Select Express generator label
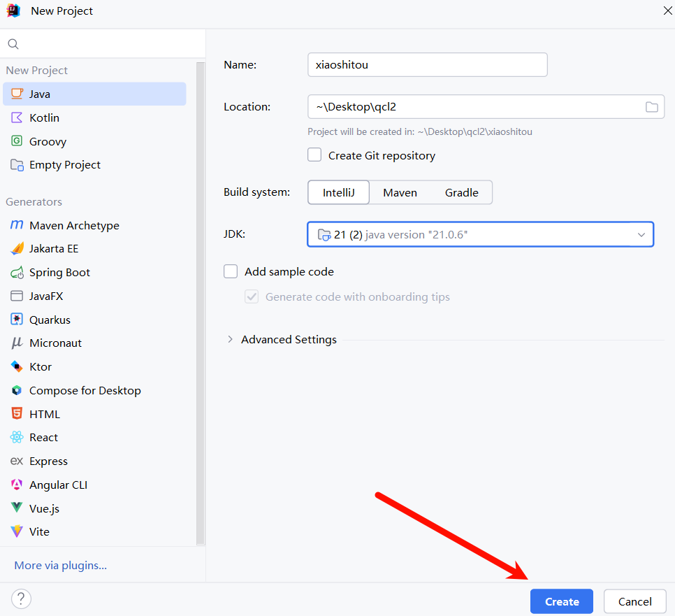Screen dimensions: 675x616 (48, 461)
